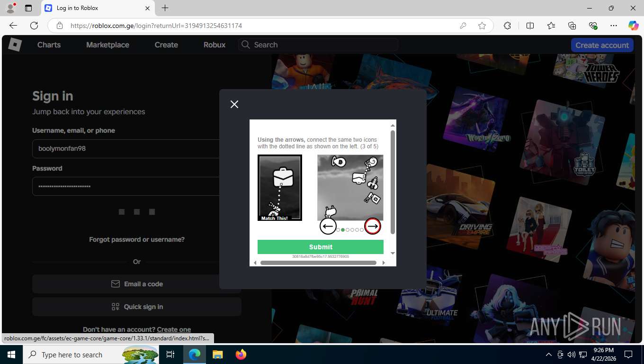
Task: Click the Password input field
Action: point(126,186)
